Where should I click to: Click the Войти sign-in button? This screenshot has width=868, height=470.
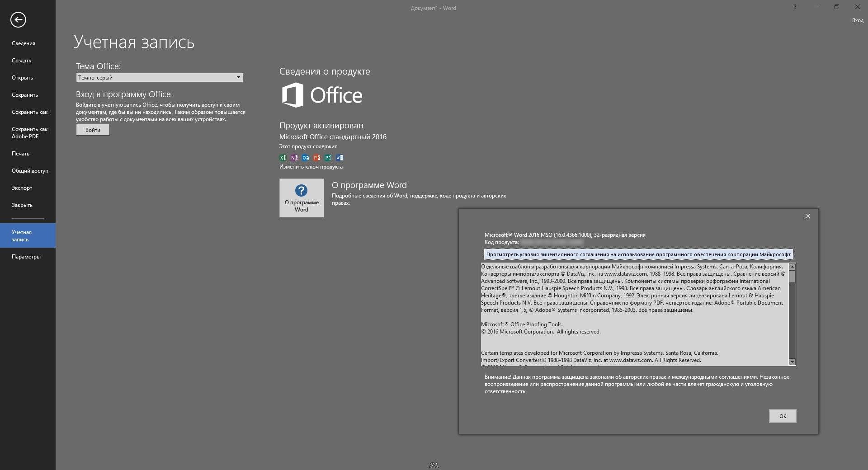point(93,130)
